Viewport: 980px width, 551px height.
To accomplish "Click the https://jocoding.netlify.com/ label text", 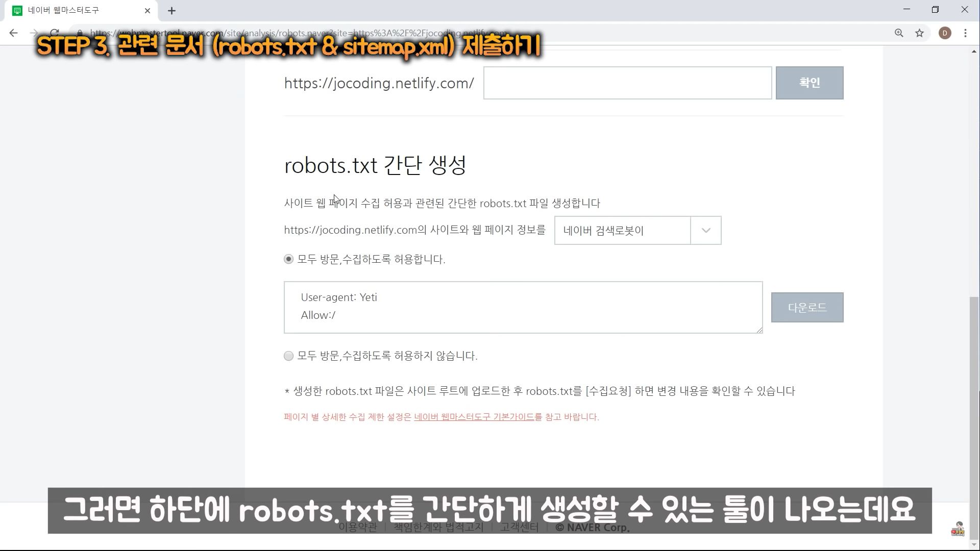I will coord(379,83).
